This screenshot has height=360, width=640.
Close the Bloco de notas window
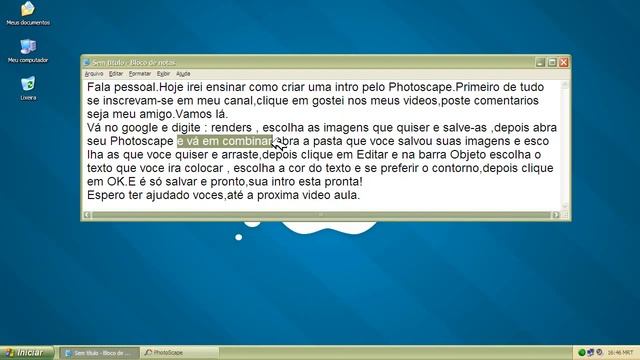564,62
